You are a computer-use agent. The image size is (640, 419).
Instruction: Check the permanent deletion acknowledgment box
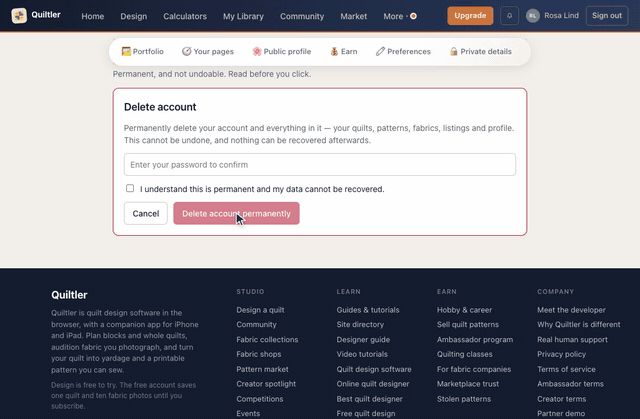pos(130,188)
